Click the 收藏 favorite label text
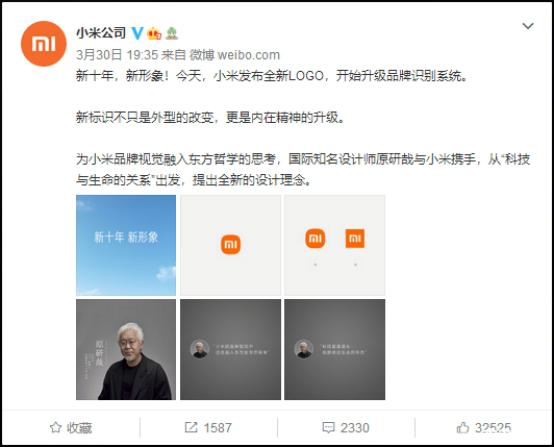The width and height of the screenshot is (554, 447). 79,428
